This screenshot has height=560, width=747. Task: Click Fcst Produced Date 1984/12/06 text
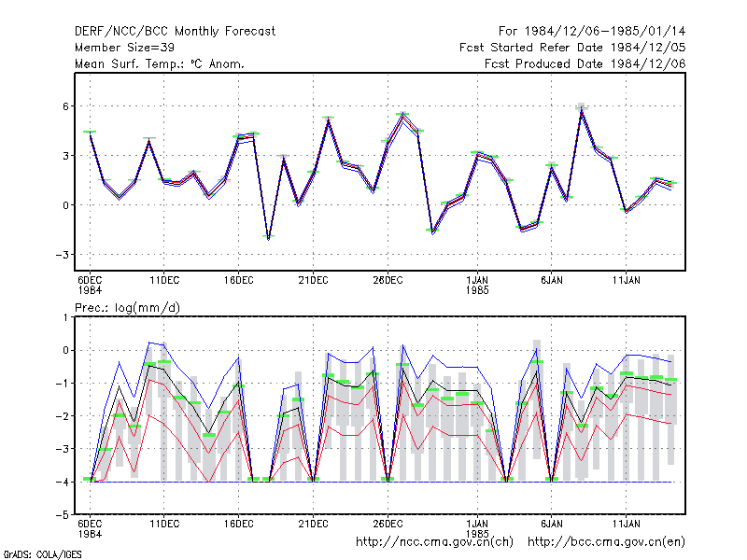tap(585, 63)
